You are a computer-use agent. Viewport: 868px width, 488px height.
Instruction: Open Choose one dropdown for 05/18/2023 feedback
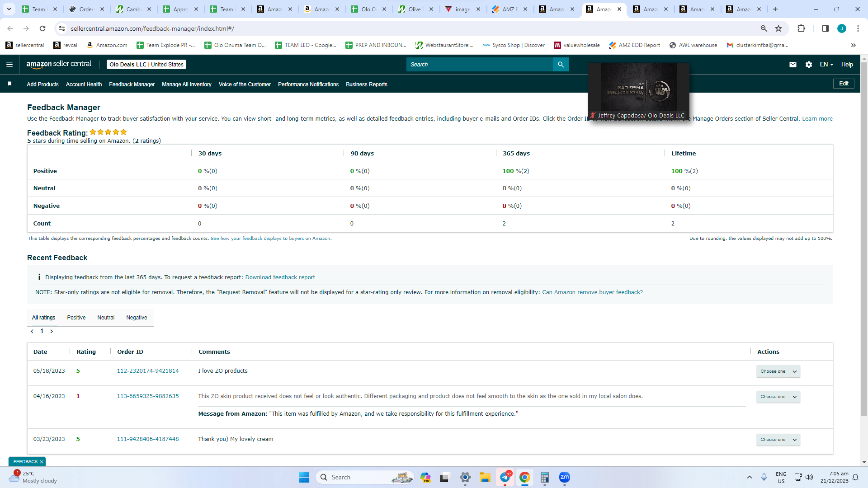click(778, 371)
